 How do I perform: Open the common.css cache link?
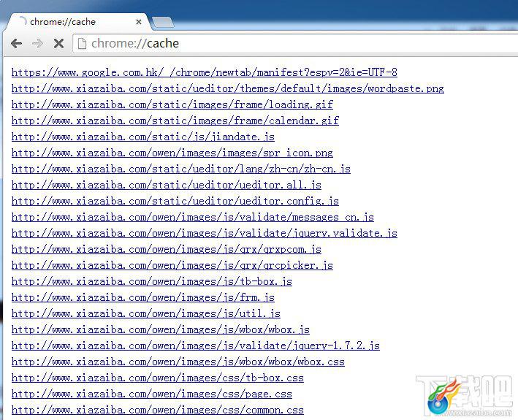158,410
